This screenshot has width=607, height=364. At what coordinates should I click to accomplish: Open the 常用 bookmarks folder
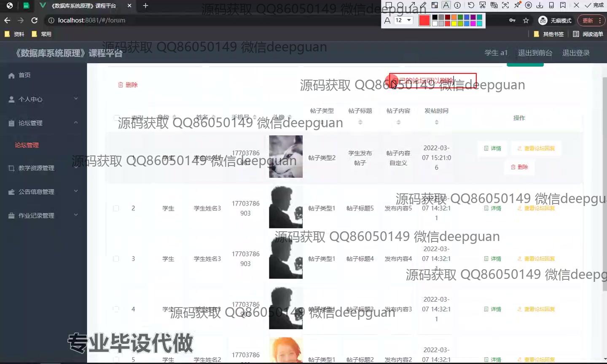tap(41, 34)
